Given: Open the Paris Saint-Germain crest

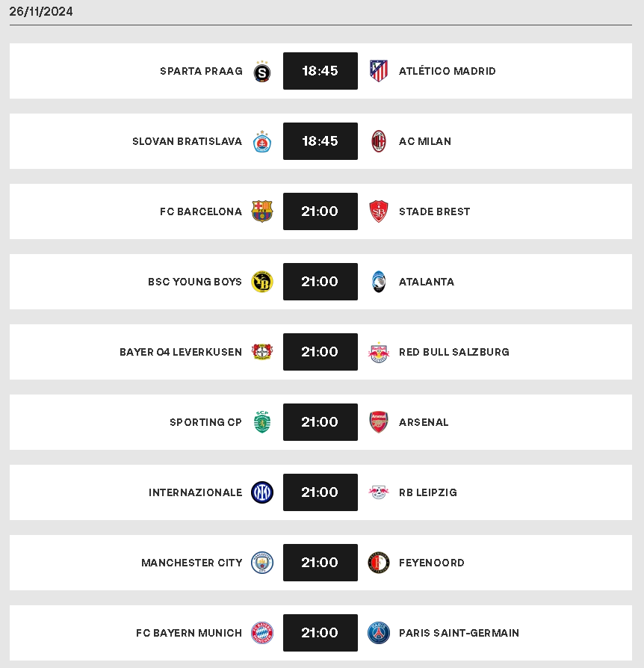Looking at the screenshot, I should click(x=379, y=633).
